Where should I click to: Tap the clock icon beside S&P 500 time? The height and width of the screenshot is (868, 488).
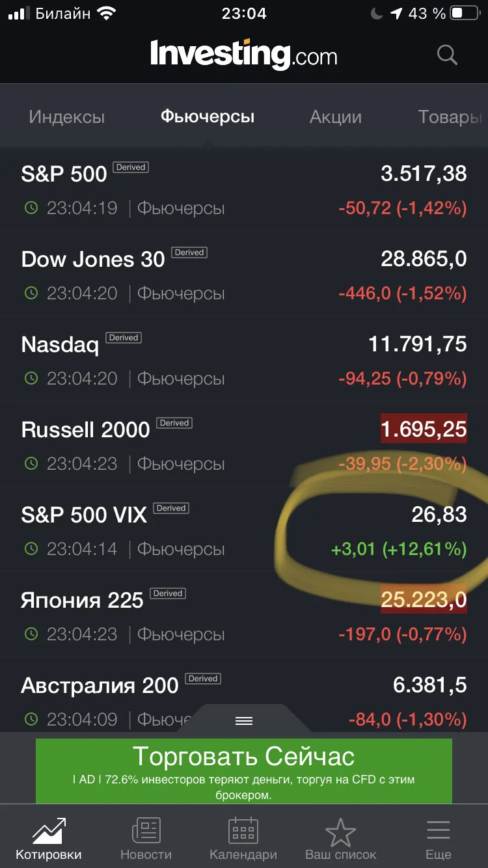31,208
